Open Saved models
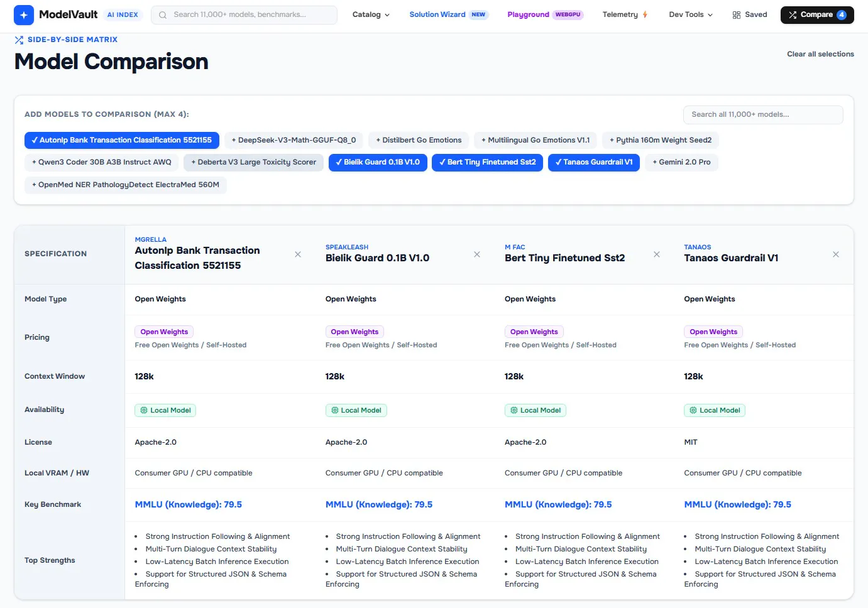The width and height of the screenshot is (868, 608). (x=750, y=14)
